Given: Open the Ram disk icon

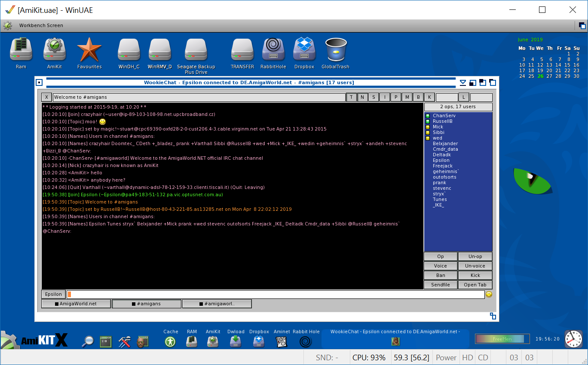Looking at the screenshot, I should pyautogui.click(x=21, y=49).
